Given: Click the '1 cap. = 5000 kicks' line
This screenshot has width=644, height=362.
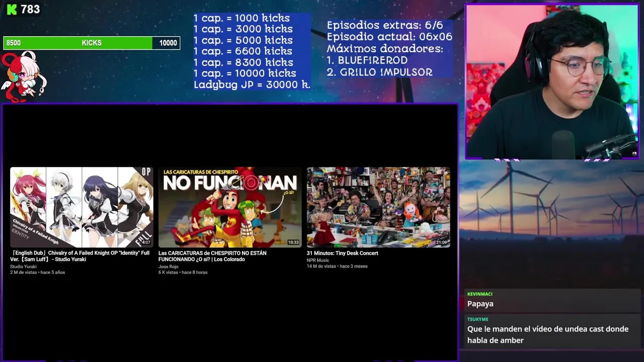Looking at the screenshot, I should coord(243,40).
